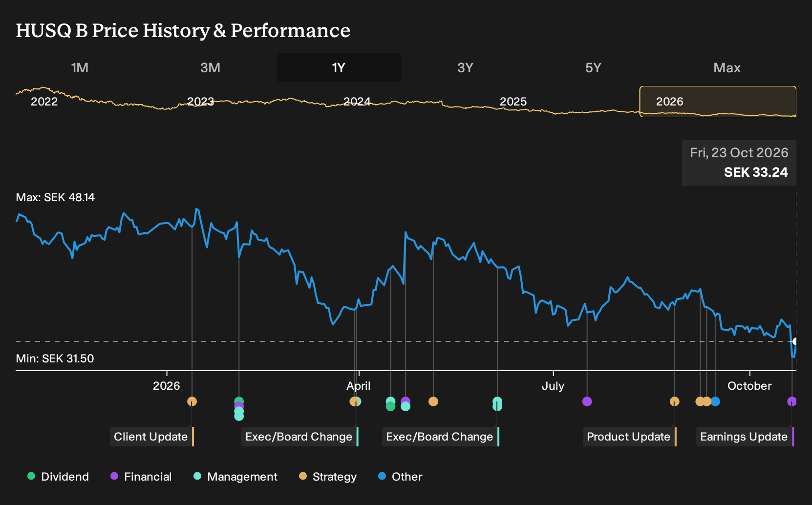Select the lone orange Strategy marker between April and July
The image size is (812, 505).
(433, 401)
